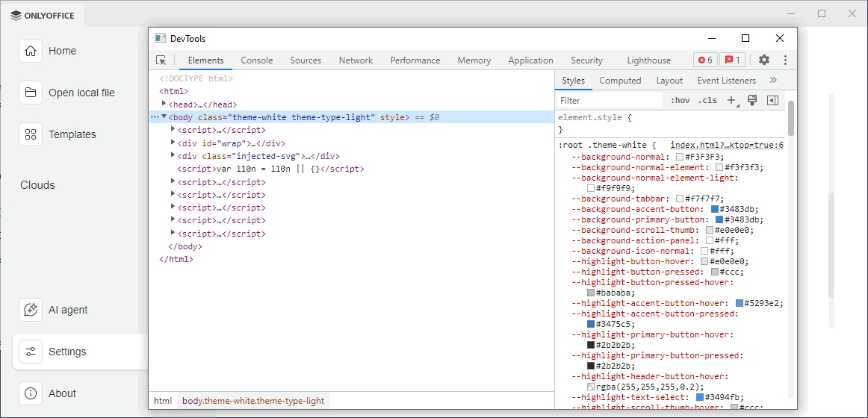Add a new style rule plus icon
Screen dimensions: 868x418
732,101
